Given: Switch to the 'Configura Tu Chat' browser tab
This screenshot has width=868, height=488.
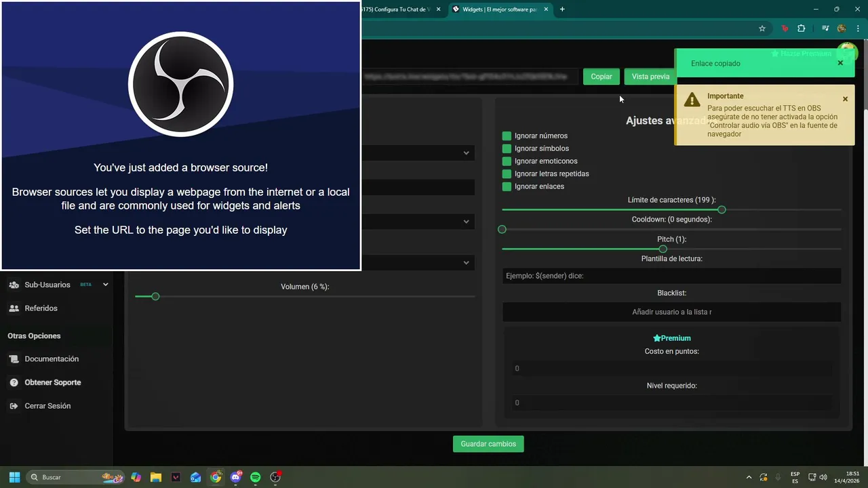Looking at the screenshot, I should [403, 9].
